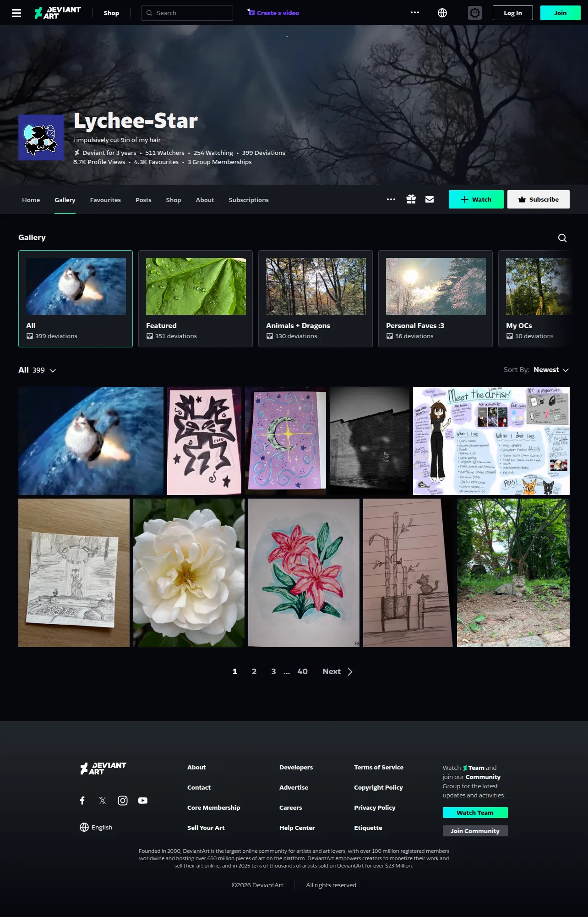The image size is (588, 917).
Task: Open the bamboo pencil sketch deviation
Action: [408, 573]
